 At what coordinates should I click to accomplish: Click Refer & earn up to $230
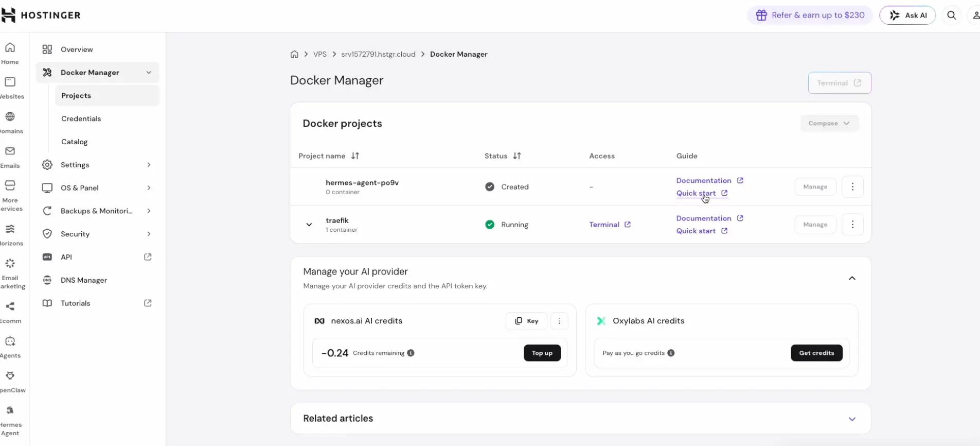[x=810, y=15]
